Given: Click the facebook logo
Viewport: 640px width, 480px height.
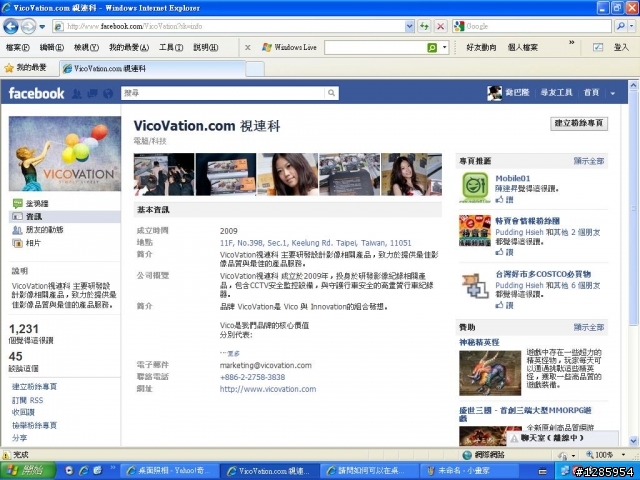Looking at the screenshot, I should pos(36,93).
